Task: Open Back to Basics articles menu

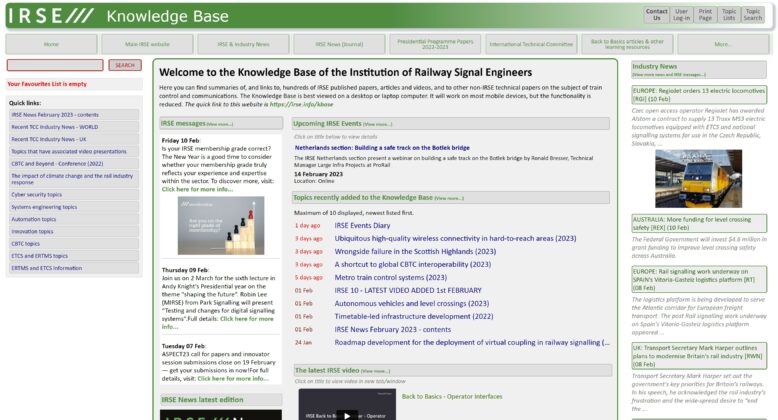Action: [627, 44]
